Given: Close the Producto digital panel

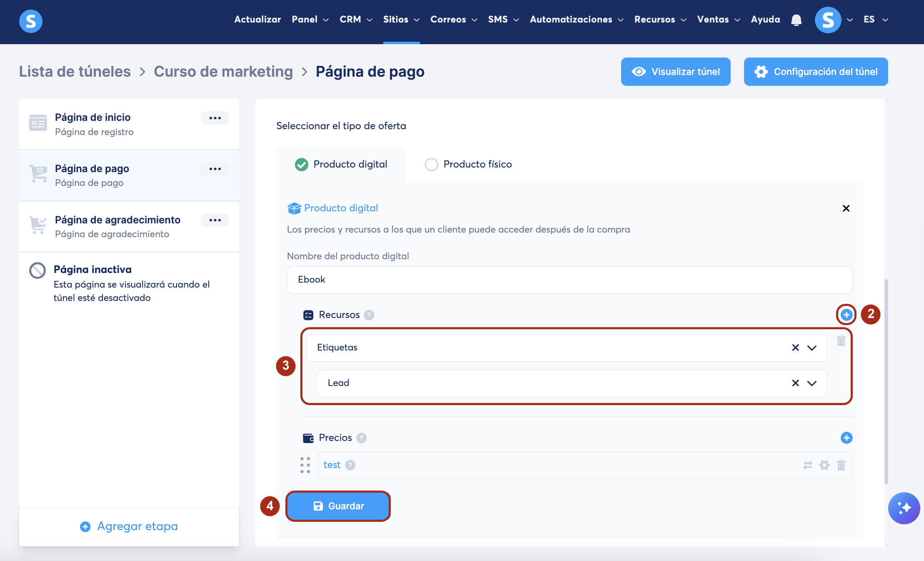Looking at the screenshot, I should click(846, 208).
